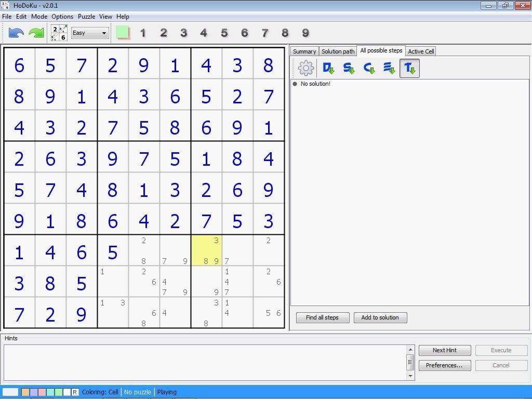Click the C sort icon

coord(369,68)
